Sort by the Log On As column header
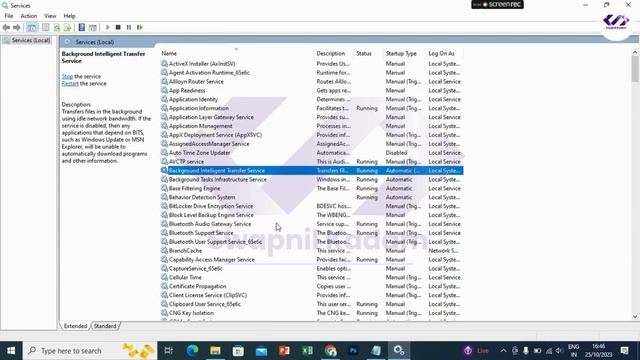Viewport: 640px width, 360px height. 442,53
